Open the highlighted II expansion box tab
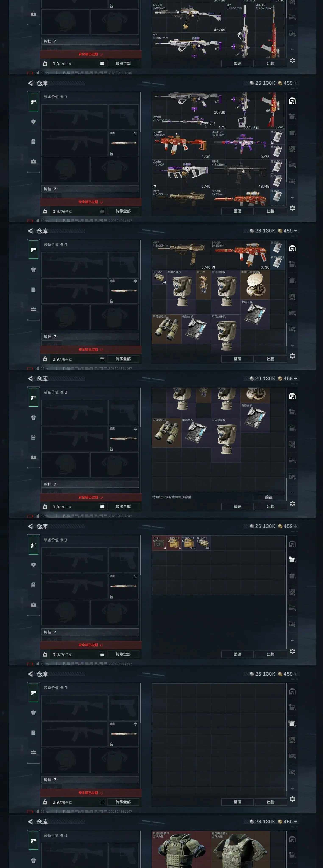Viewport: 323px width, 868px height. pyautogui.click(x=292, y=560)
